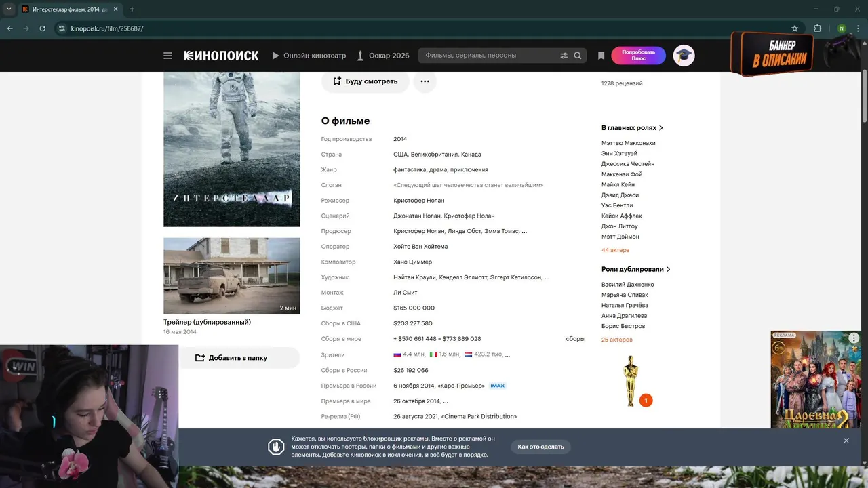Open screenwriter Джонатан Нолан
868x488 pixels.
(x=416, y=216)
